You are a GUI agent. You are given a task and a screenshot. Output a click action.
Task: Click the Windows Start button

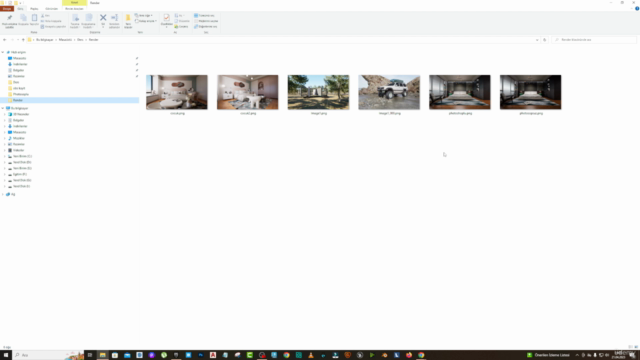click(6, 355)
